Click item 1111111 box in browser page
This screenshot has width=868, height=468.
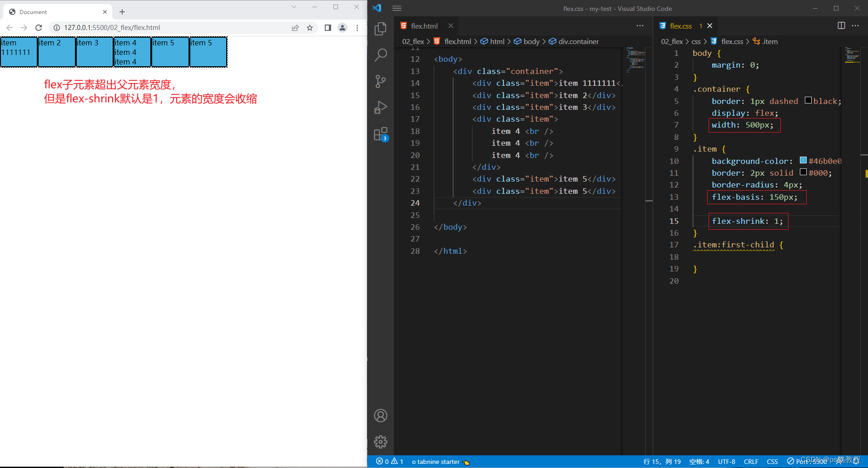(x=19, y=52)
